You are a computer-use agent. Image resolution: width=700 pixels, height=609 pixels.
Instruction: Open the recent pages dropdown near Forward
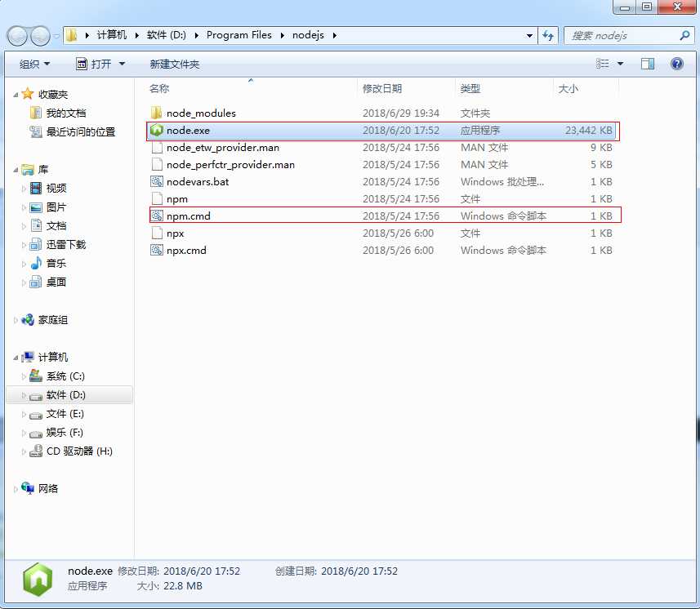point(56,36)
